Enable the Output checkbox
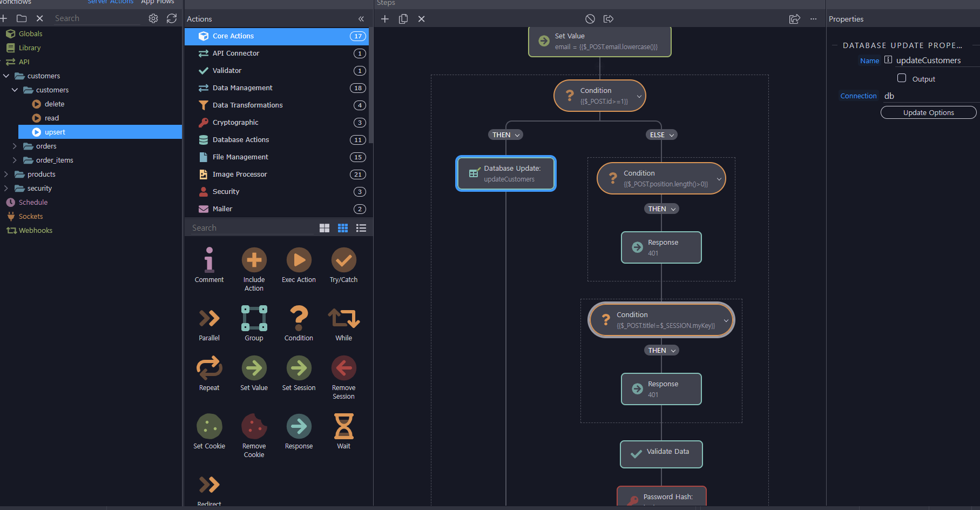980x510 pixels. pos(902,78)
